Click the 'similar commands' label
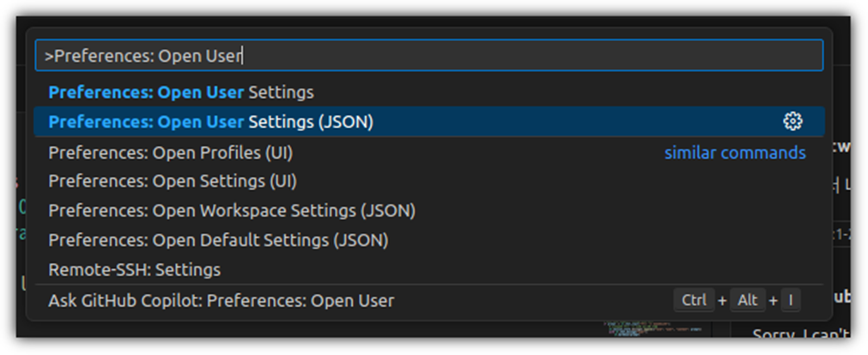This screenshot has width=868, height=355. click(x=735, y=153)
